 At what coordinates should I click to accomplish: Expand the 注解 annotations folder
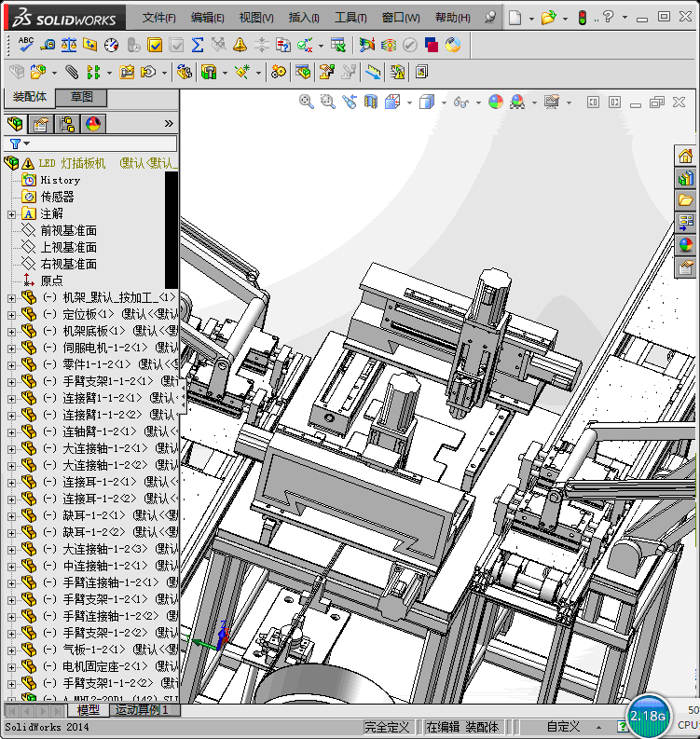11,214
